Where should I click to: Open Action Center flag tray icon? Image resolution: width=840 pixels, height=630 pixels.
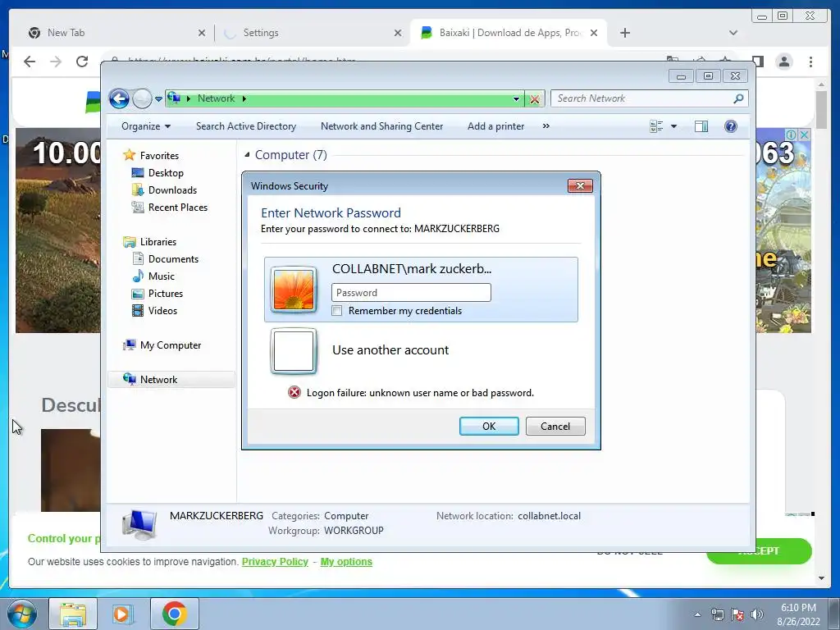(737, 614)
